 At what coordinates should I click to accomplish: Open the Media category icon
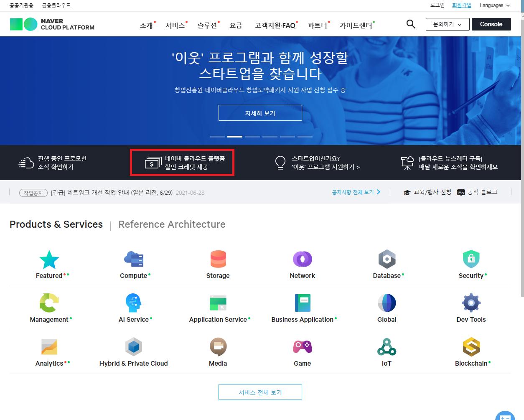click(x=218, y=347)
